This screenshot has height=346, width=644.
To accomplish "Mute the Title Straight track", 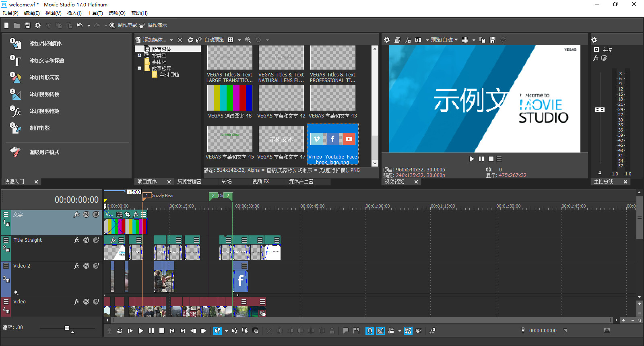I will click(x=86, y=240).
